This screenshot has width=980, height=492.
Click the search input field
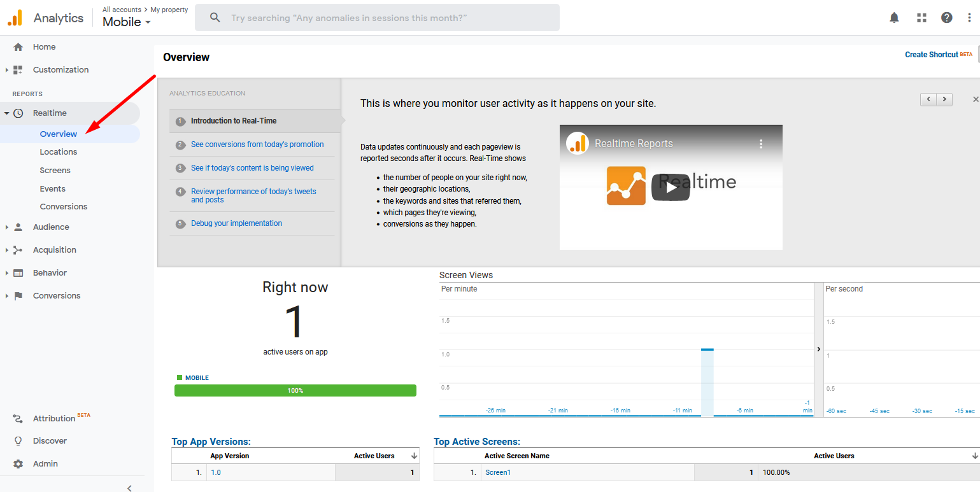click(x=377, y=18)
